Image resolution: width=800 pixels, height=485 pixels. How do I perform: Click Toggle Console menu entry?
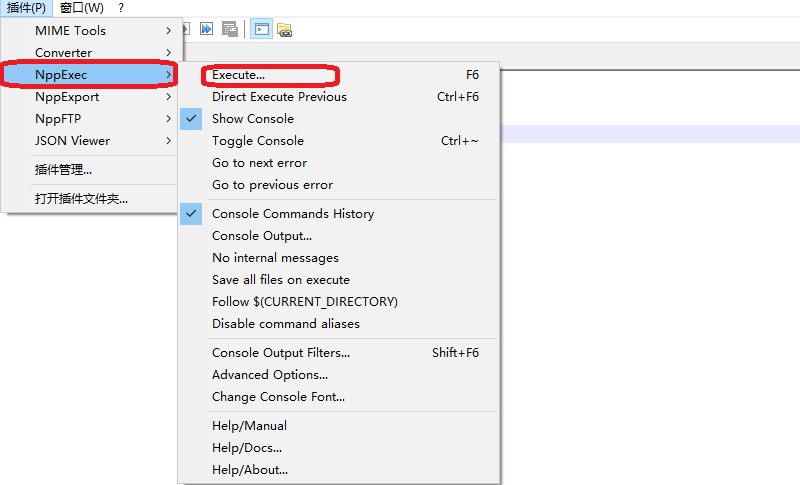coord(339,141)
